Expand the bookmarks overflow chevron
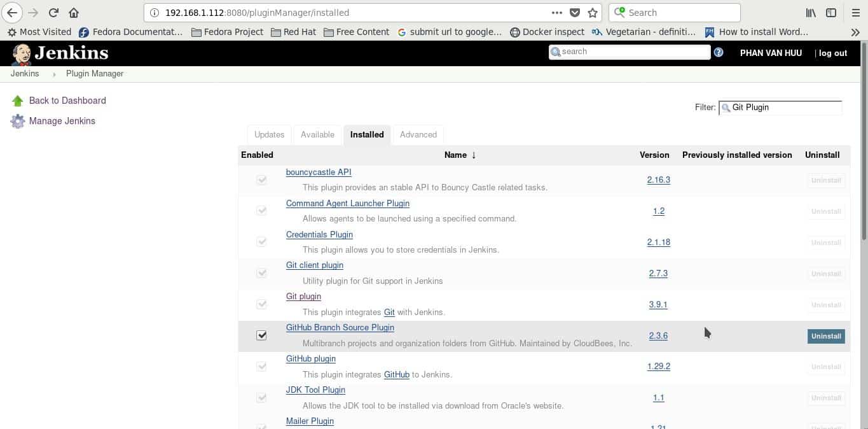The image size is (868, 429). pyautogui.click(x=855, y=32)
